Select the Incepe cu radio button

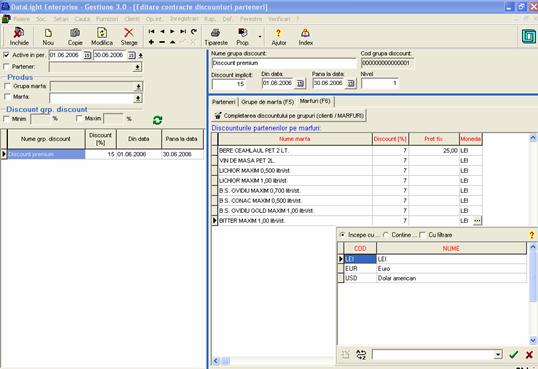(342, 235)
